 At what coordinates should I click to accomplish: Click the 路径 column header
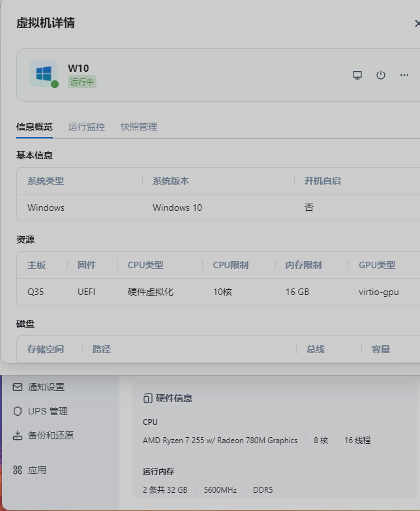click(102, 349)
